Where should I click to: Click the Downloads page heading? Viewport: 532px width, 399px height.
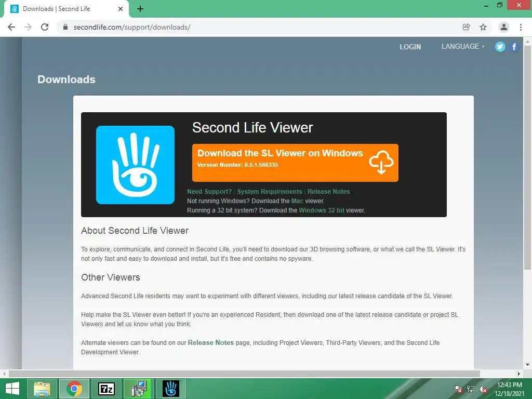pos(66,79)
